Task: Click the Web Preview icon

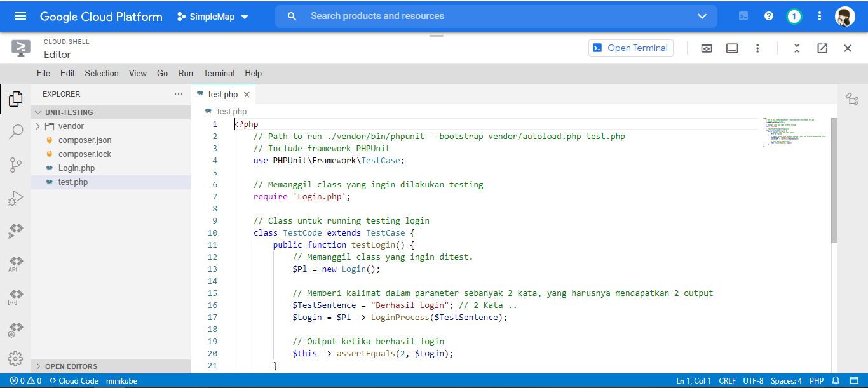Action: click(706, 48)
